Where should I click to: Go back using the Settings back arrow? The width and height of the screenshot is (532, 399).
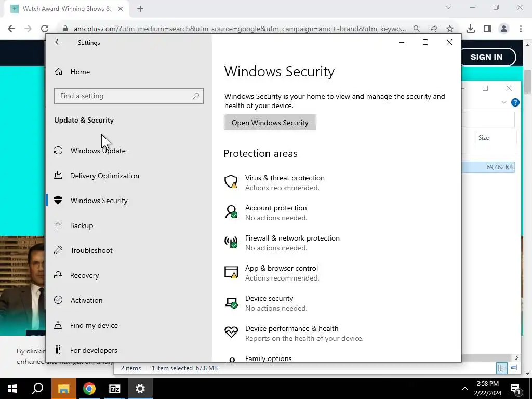point(58,42)
